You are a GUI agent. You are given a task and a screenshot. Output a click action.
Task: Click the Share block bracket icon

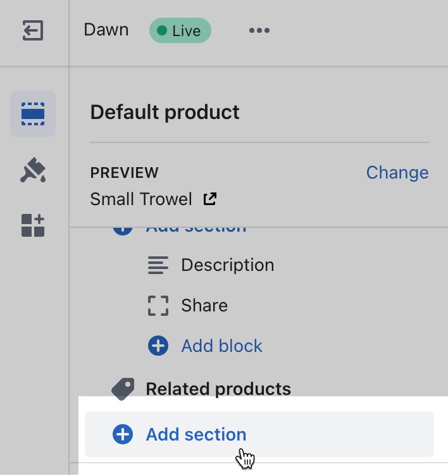click(x=158, y=305)
